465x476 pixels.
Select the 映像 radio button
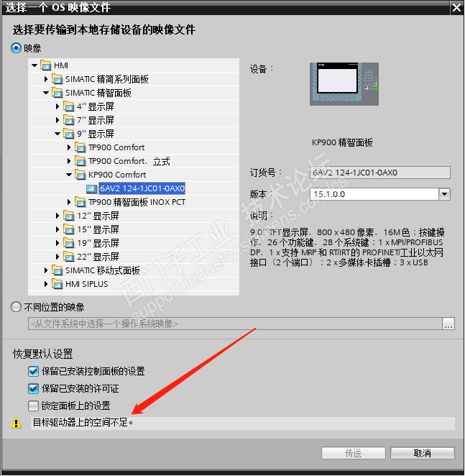(x=16, y=48)
